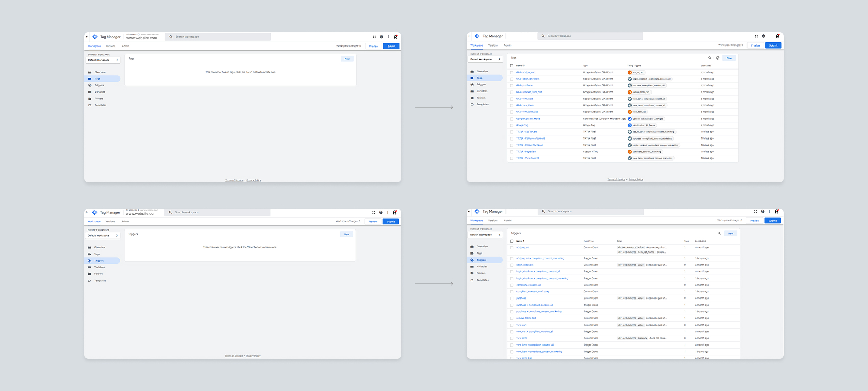Screen dimensions: 868x391
Task: Open All accounts breadcrumb in top-left empty Tags window
Action: [132, 35]
